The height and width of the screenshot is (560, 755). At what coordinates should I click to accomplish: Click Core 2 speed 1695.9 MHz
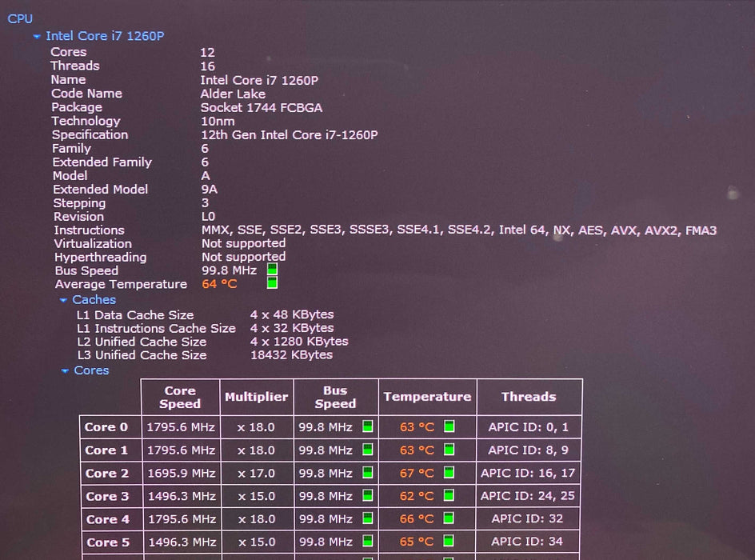181,474
